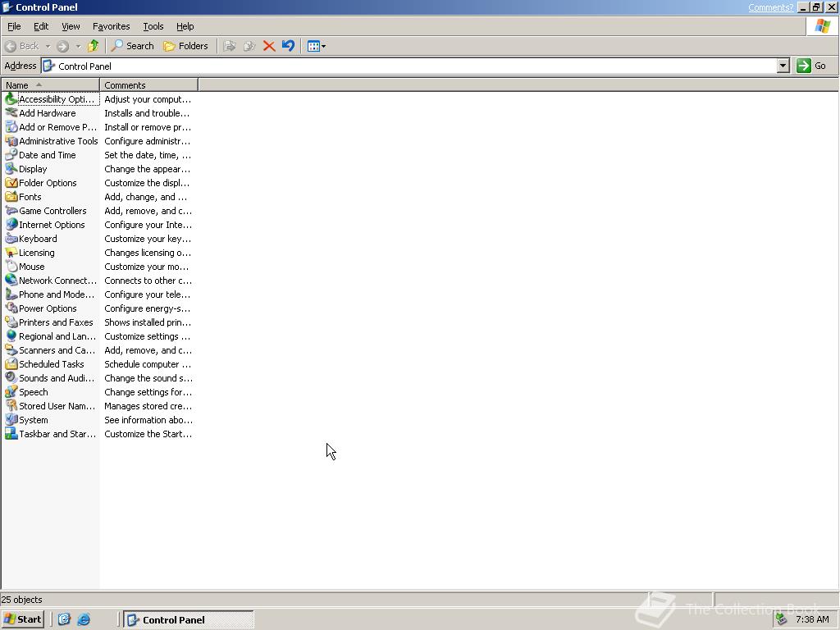Click the Licensing icon

[x=11, y=253]
